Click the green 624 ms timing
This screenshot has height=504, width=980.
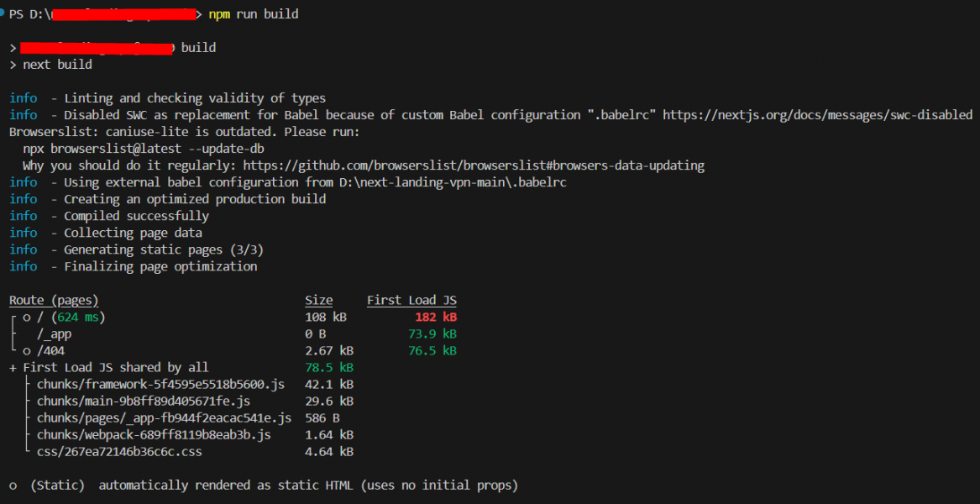tap(77, 317)
